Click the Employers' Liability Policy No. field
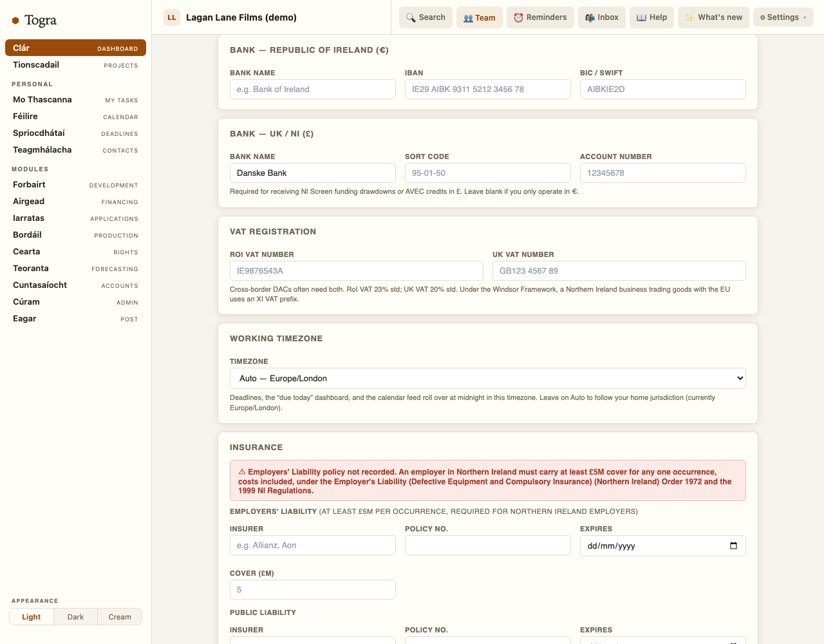The image size is (824, 644). pyautogui.click(x=488, y=545)
